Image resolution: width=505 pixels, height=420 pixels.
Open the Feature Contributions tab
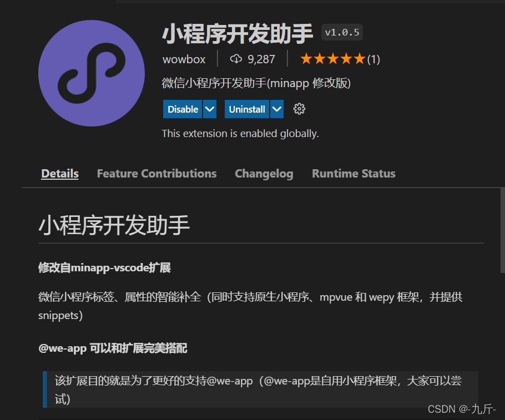click(x=157, y=174)
